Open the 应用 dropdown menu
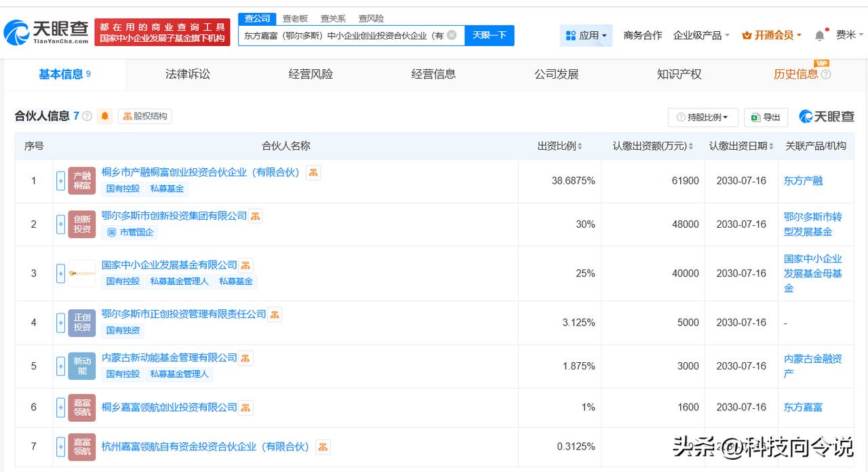868x472 pixels. (586, 35)
